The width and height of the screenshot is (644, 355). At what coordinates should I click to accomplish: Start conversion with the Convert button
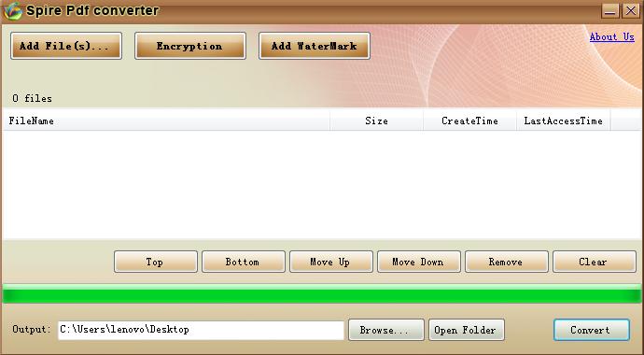(x=592, y=330)
